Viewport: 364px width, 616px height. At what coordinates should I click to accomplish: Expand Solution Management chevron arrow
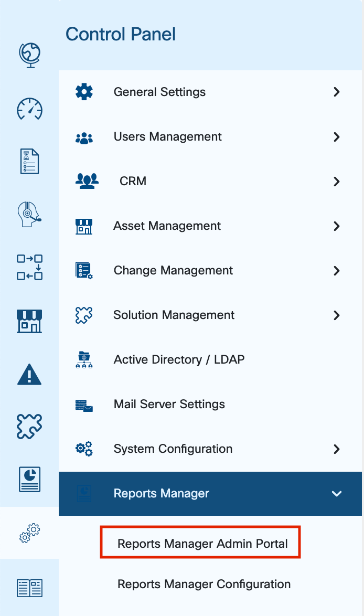(x=337, y=315)
